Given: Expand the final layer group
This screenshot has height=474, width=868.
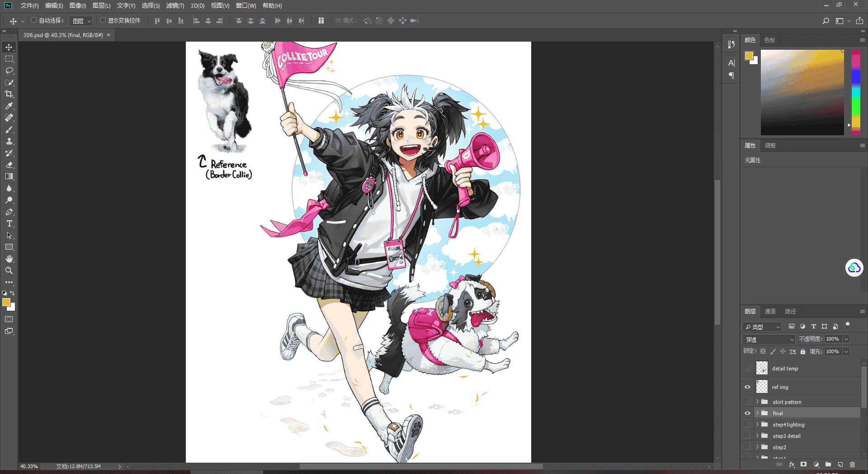Looking at the screenshot, I should [x=757, y=413].
